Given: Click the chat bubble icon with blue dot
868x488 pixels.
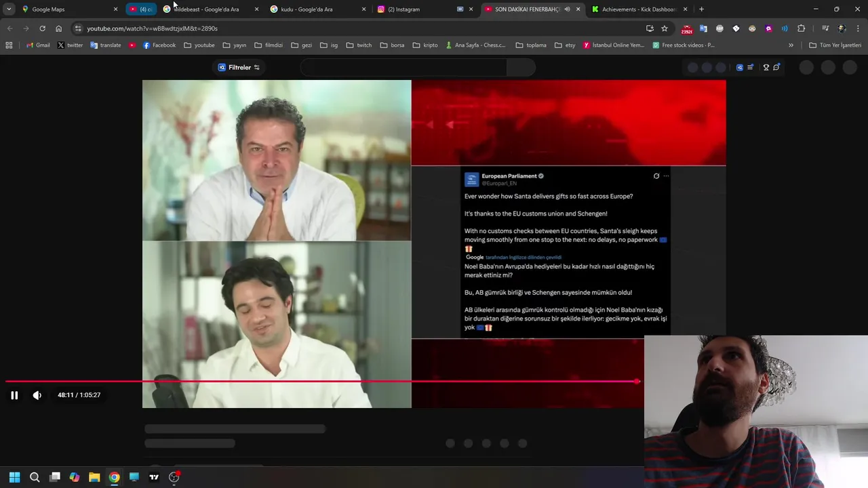Looking at the screenshot, I should coord(776,67).
